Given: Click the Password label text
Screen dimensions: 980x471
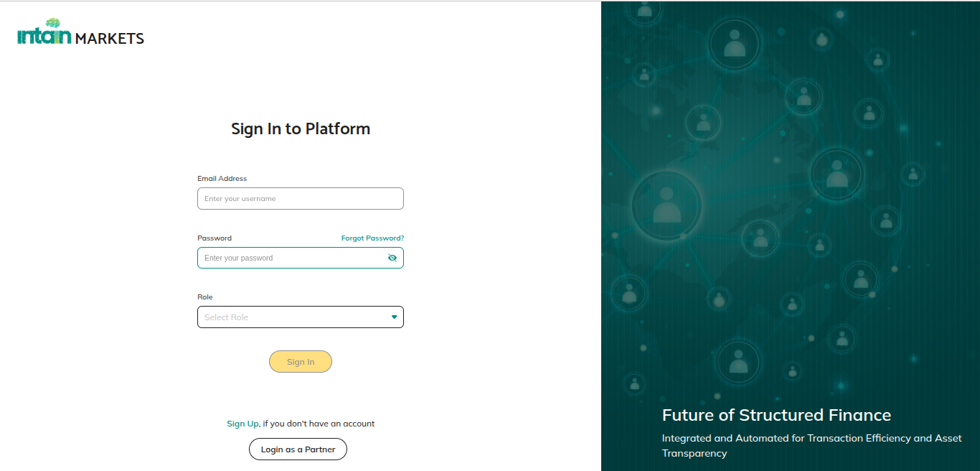Looking at the screenshot, I should click(x=215, y=238).
